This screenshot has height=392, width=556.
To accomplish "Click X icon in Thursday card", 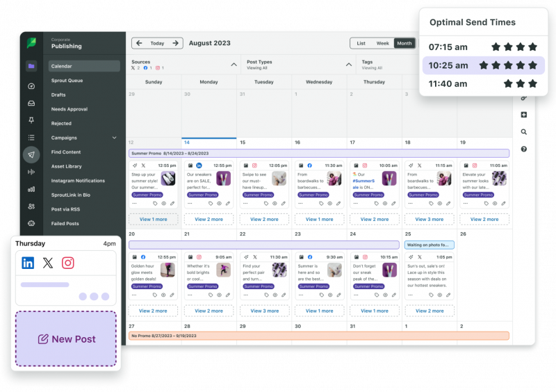I will pos(48,263).
